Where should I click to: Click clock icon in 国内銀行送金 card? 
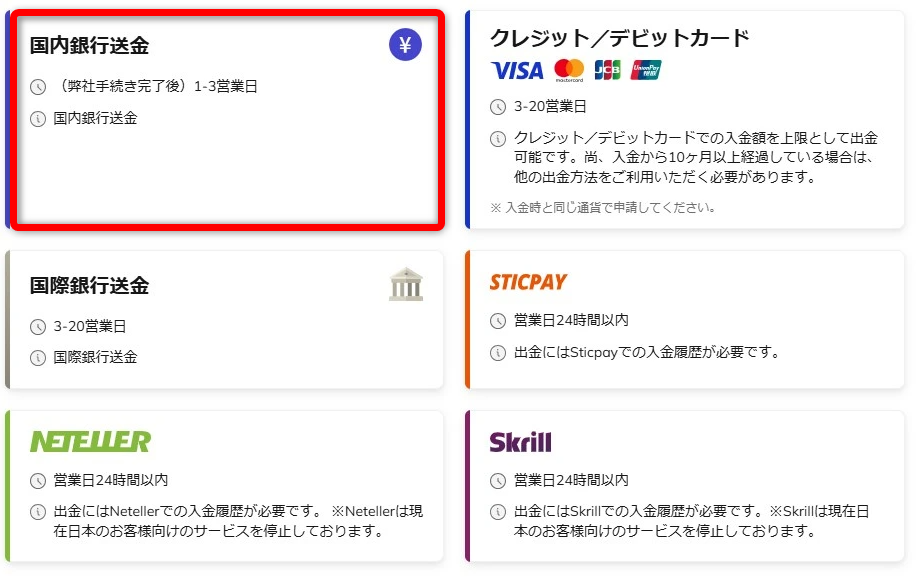coord(38,87)
